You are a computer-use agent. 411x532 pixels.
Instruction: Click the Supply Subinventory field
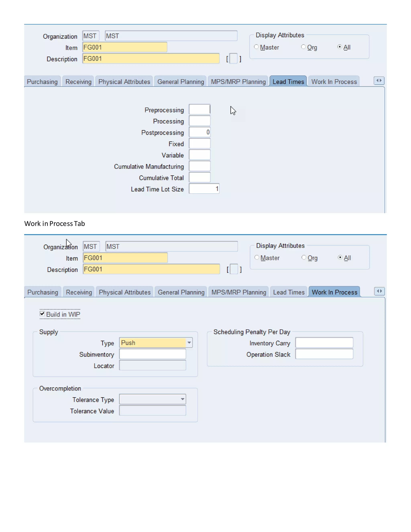[x=153, y=354]
